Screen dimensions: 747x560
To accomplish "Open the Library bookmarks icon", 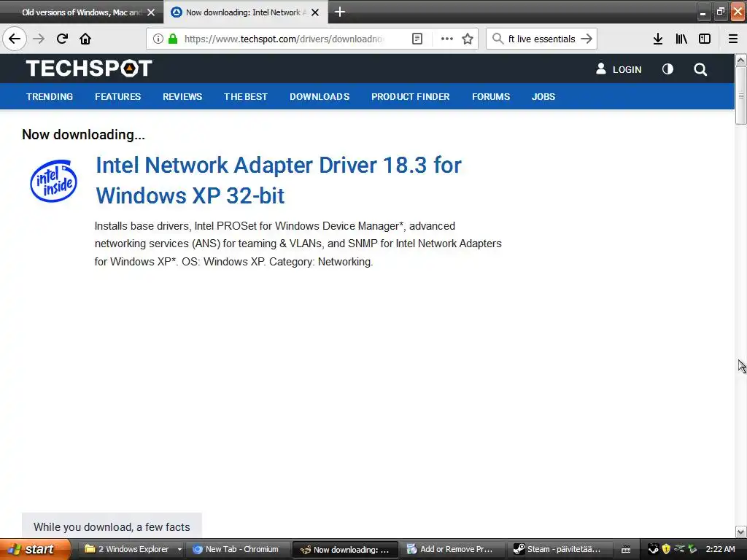I will click(681, 39).
